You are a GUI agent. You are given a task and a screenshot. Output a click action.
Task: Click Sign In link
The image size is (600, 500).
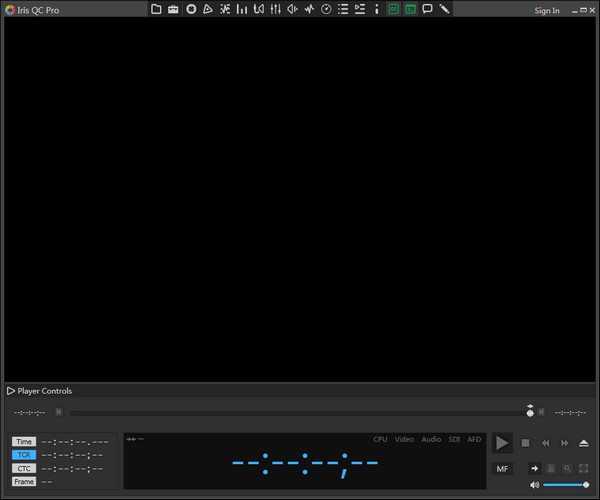(x=547, y=11)
